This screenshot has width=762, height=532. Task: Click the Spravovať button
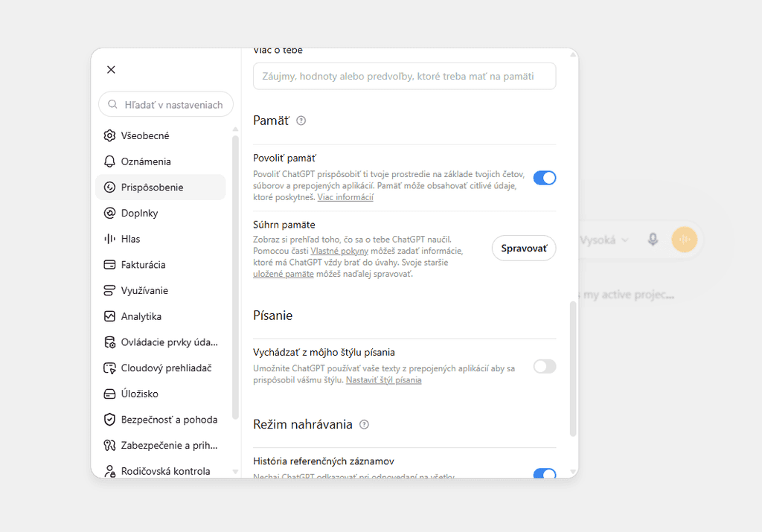point(524,249)
